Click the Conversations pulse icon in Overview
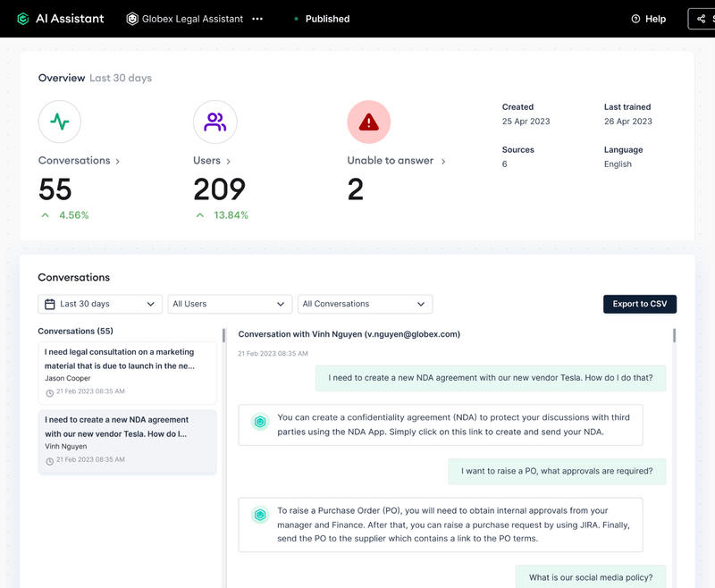 tap(59, 122)
